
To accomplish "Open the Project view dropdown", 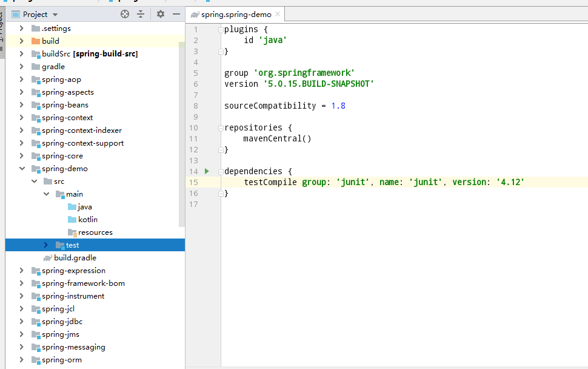I will pyautogui.click(x=55, y=15).
